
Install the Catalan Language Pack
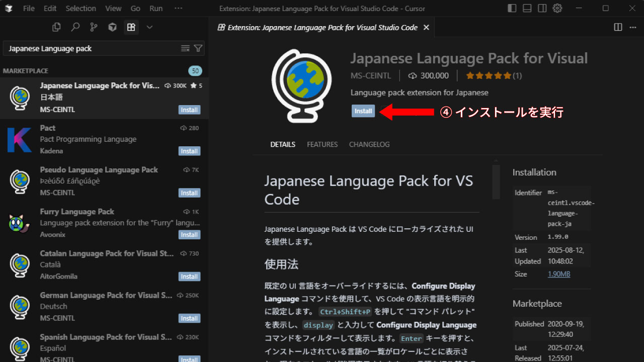tap(189, 276)
